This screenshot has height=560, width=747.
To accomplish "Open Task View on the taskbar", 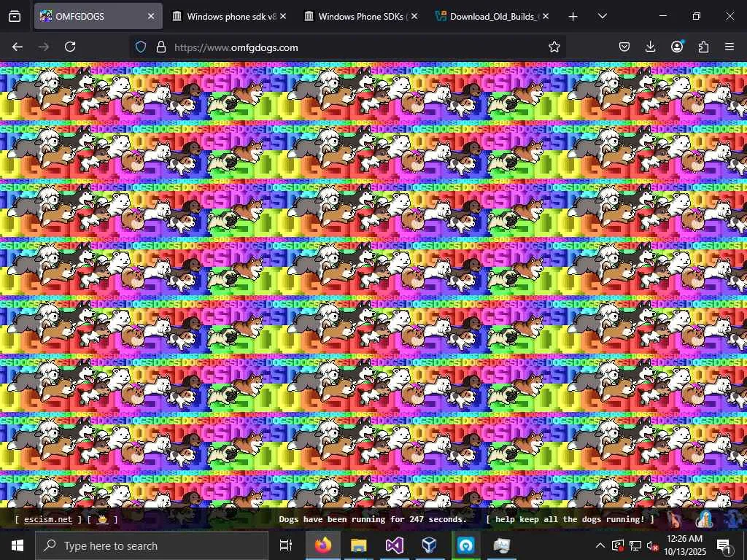I will pos(286,545).
